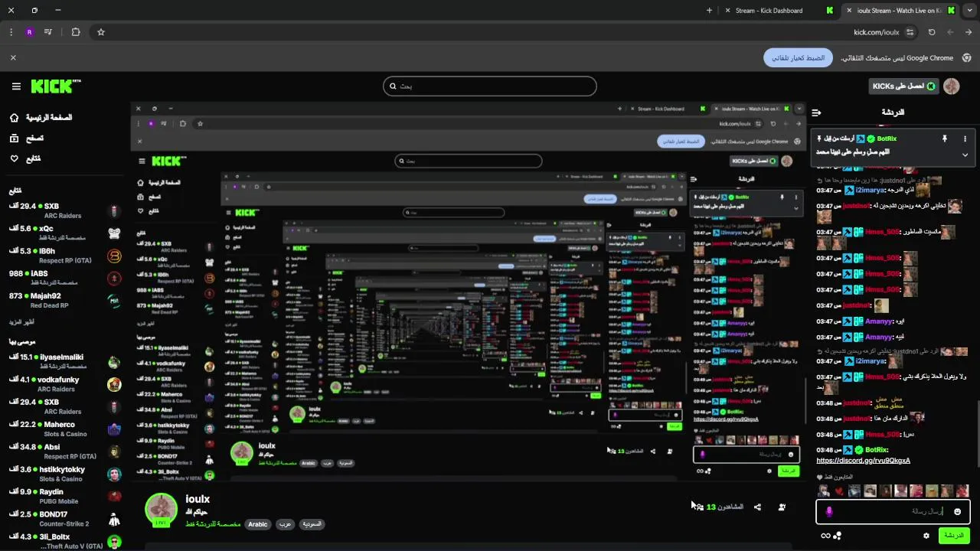Open 3ll_Boltx channel in the page sidebar
The image size is (980, 551).
(65, 541)
